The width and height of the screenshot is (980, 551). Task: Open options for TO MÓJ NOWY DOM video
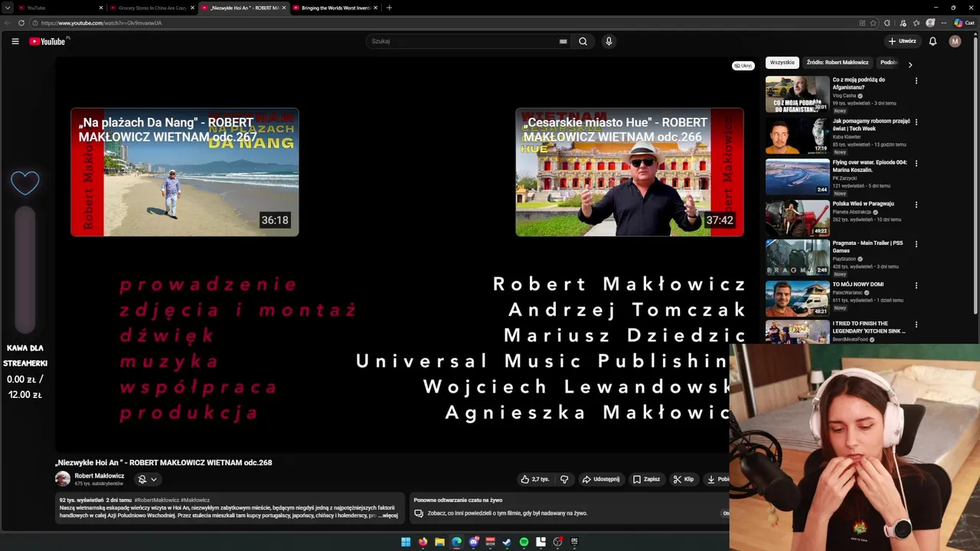coord(916,285)
